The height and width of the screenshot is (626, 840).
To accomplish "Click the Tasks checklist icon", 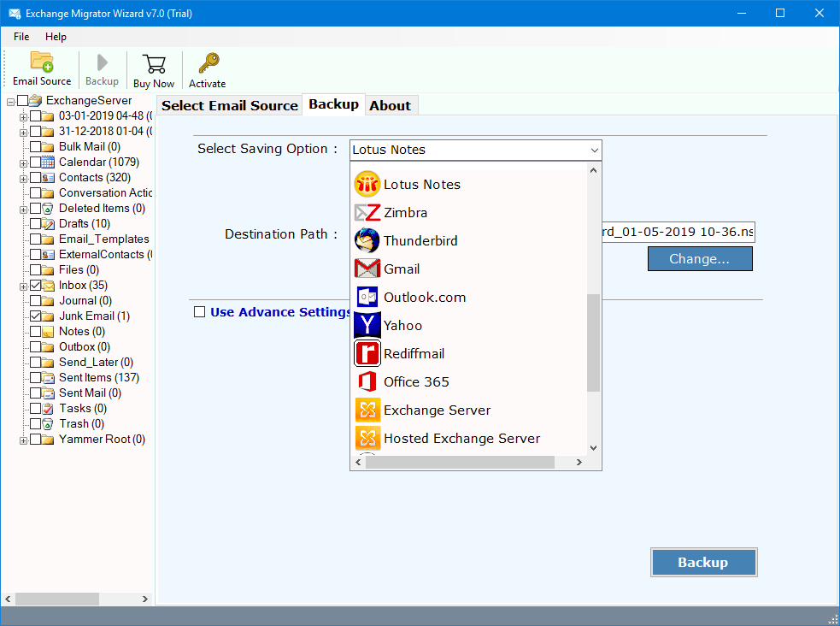I will click(48, 409).
